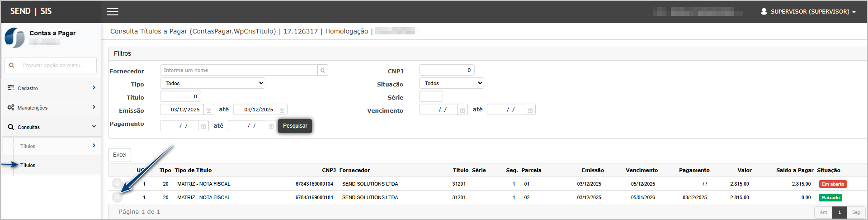The image size is (868, 220).
Task: Click the Página 1 de 1 text
Action: [139, 211]
